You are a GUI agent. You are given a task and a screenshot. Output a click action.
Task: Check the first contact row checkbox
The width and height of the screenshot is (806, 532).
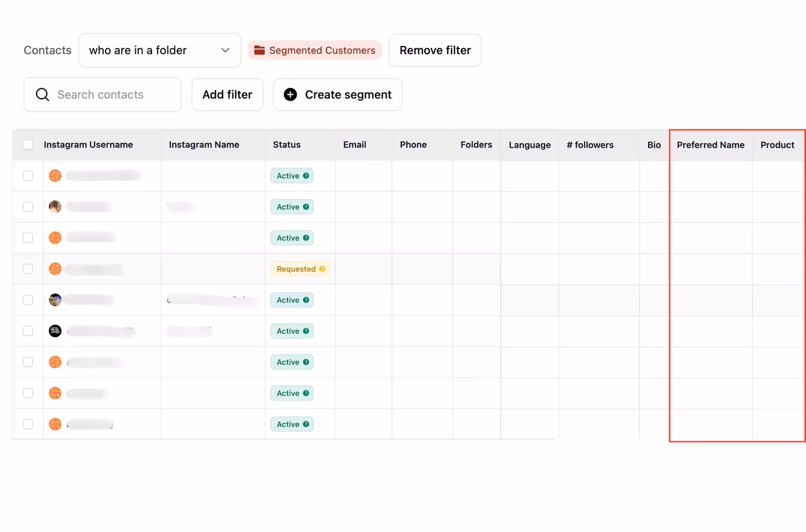[x=28, y=175]
